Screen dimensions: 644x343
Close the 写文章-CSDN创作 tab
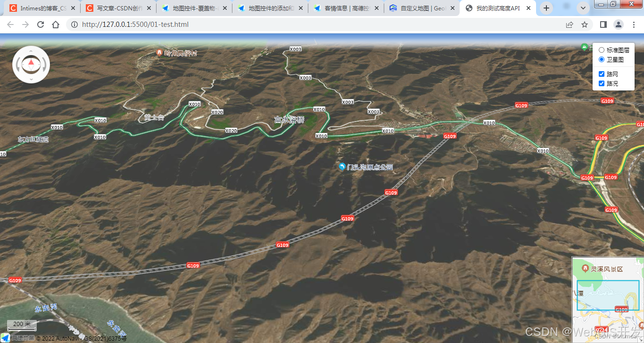click(149, 8)
